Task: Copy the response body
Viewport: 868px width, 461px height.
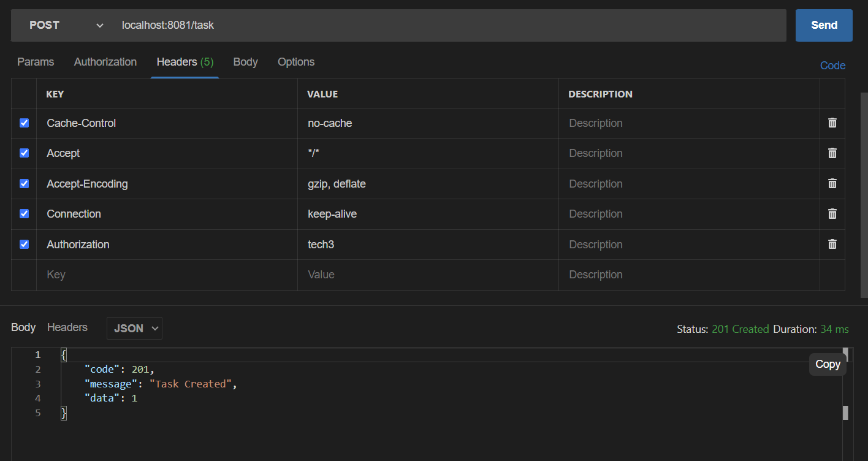Action: pyautogui.click(x=827, y=364)
